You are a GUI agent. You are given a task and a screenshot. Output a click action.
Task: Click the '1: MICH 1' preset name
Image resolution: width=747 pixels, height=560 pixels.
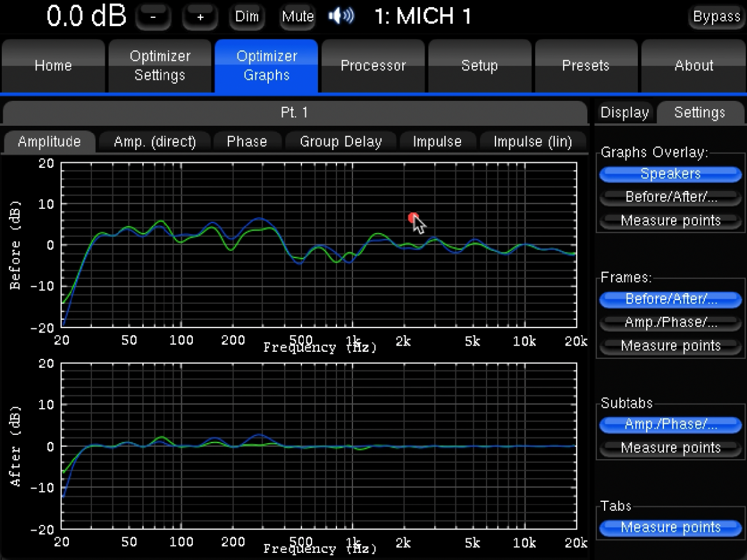(423, 16)
